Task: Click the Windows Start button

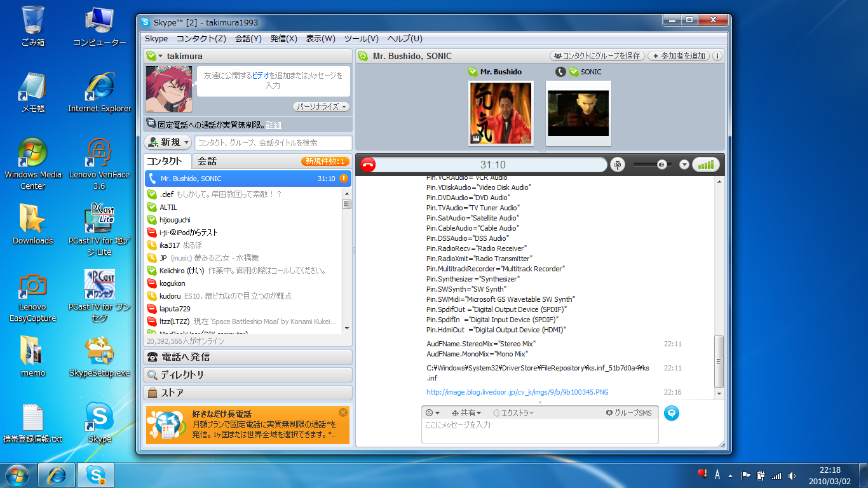Action: click(x=17, y=475)
